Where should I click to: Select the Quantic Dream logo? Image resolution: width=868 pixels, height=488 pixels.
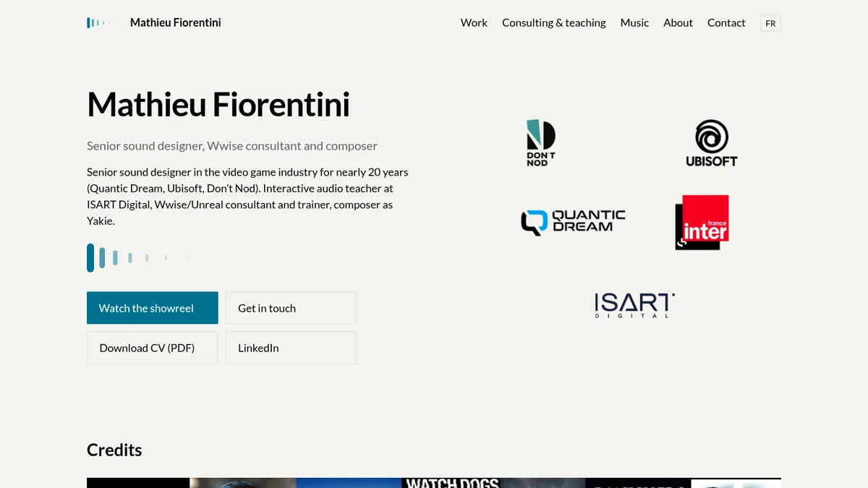573,223
